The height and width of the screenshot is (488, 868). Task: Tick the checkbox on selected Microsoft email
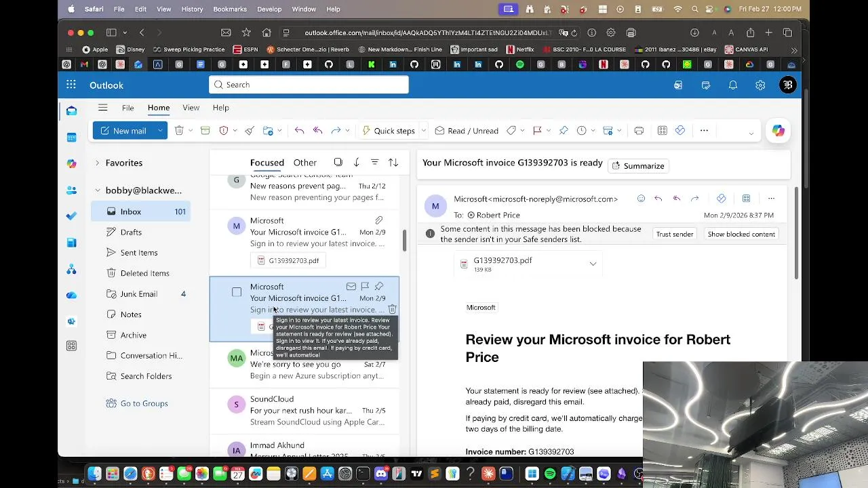(x=237, y=292)
